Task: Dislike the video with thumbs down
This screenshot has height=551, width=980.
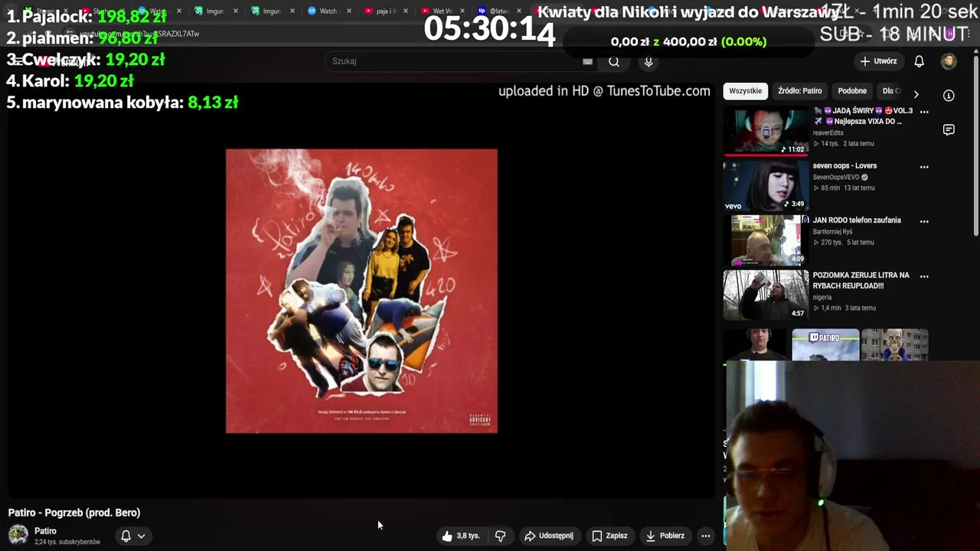Action: [501, 536]
